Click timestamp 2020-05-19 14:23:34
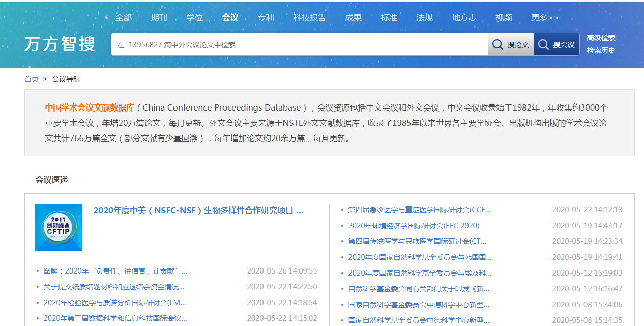 click(588, 241)
